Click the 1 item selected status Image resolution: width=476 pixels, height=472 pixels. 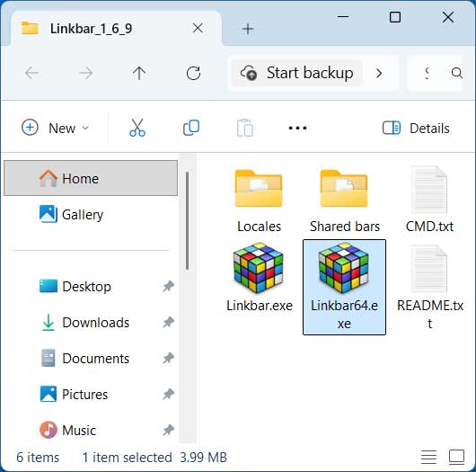127,457
